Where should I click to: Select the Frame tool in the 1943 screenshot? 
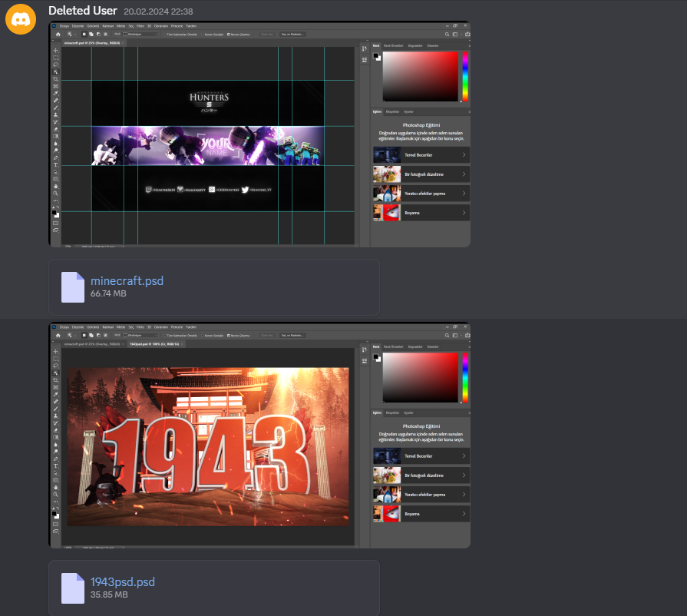(x=55, y=387)
